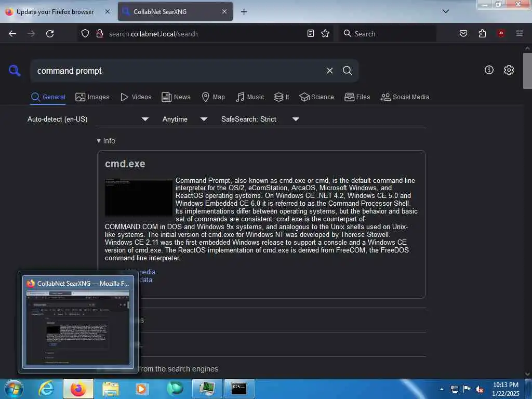Open Windows Media Player from taskbar
This screenshot has height=399, width=532.
(142, 389)
